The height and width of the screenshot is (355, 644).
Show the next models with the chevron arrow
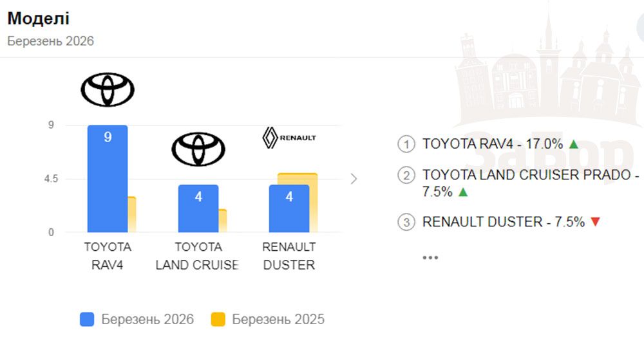pos(353,179)
